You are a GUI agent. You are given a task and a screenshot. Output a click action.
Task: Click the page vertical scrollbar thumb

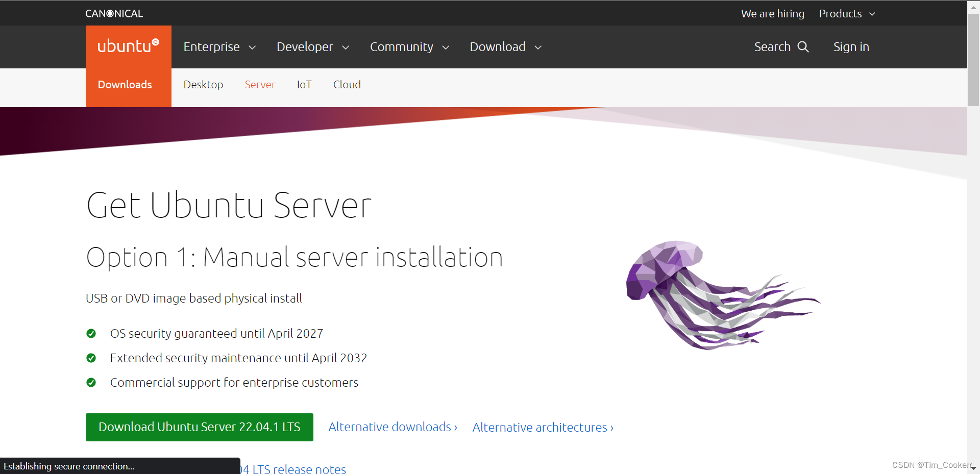tap(974, 60)
